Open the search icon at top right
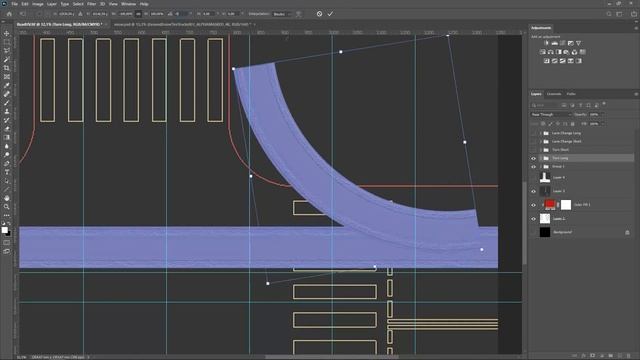 609,14
